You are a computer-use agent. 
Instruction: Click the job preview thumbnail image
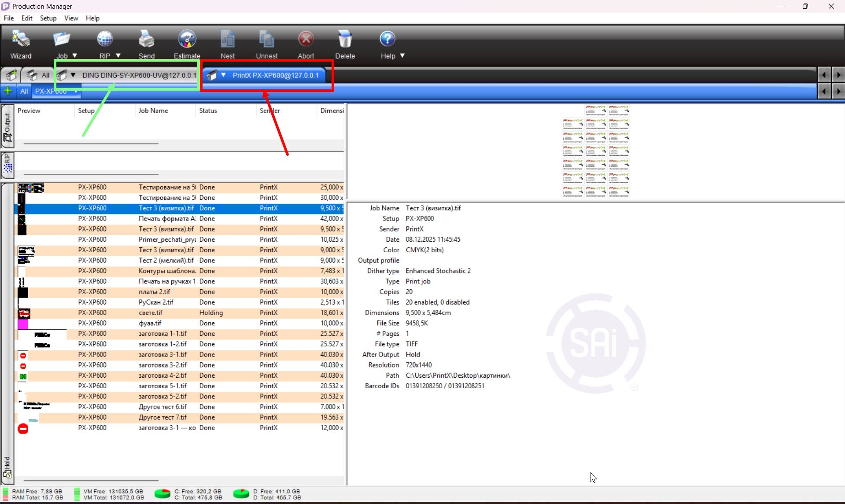point(596,151)
